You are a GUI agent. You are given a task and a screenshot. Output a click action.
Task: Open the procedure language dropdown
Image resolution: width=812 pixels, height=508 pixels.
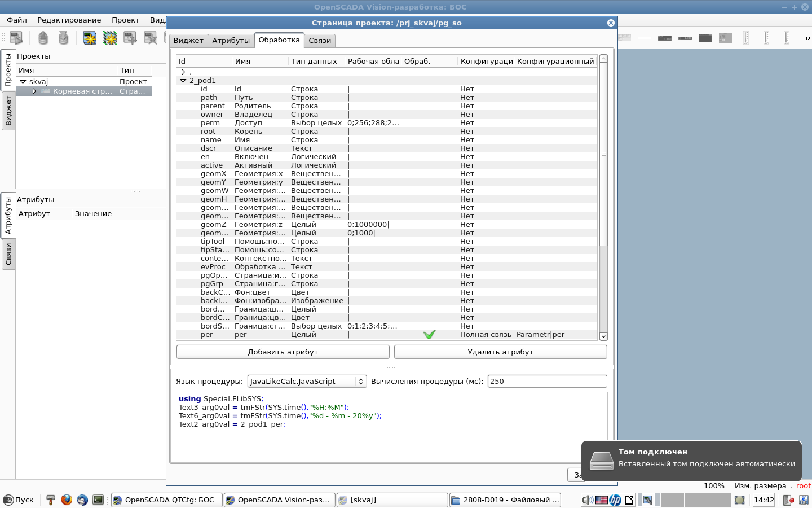pos(307,382)
